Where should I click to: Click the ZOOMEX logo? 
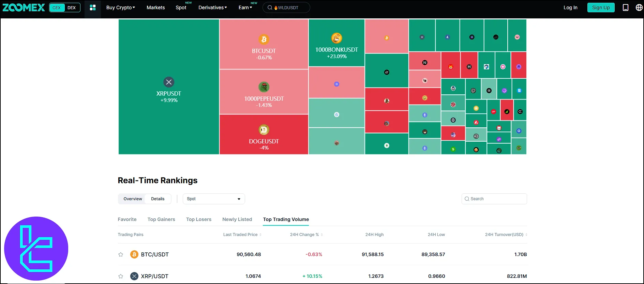pos(24,7)
